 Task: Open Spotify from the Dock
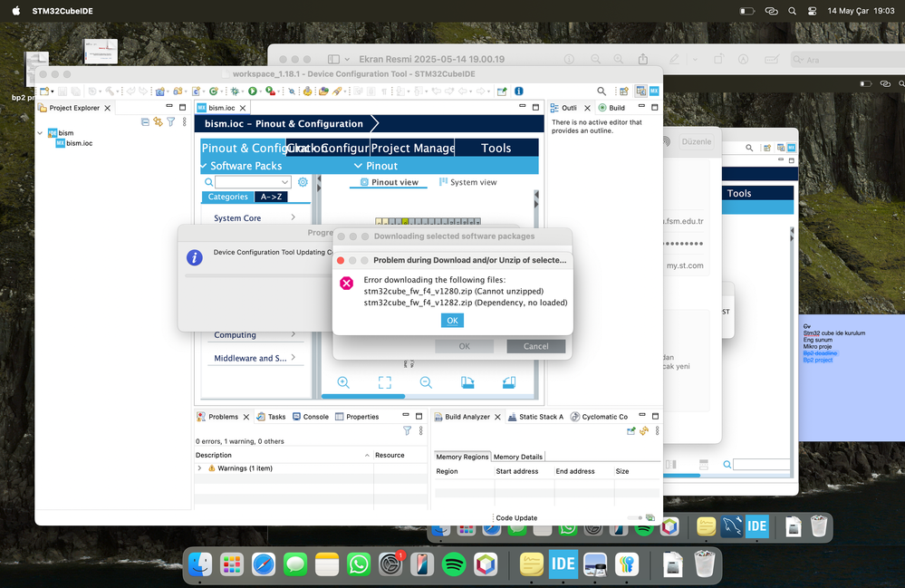point(454,564)
